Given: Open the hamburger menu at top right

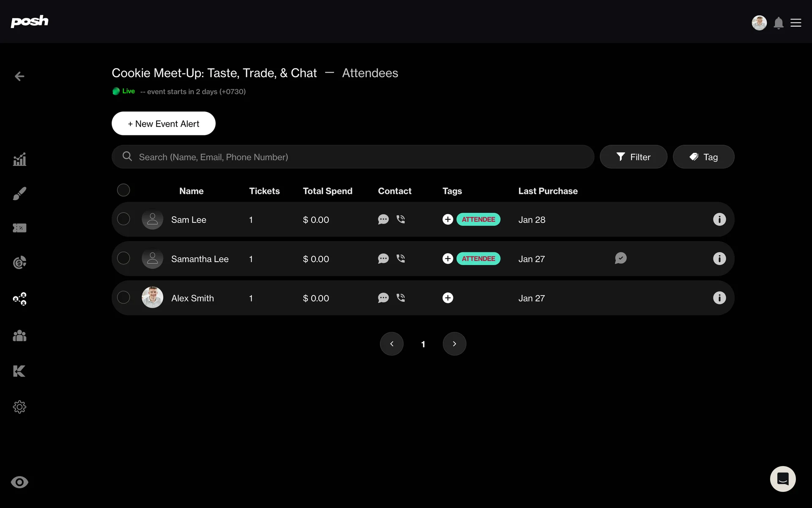Looking at the screenshot, I should click(796, 23).
